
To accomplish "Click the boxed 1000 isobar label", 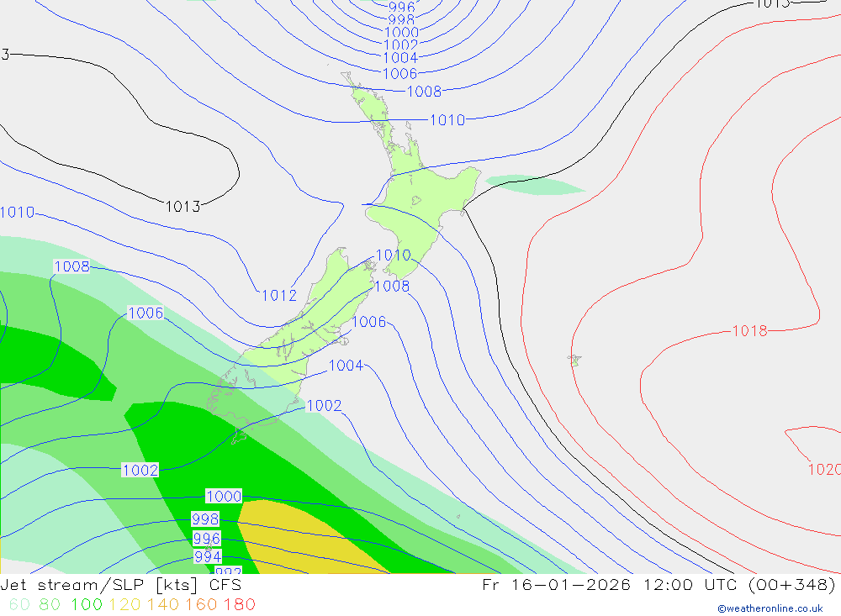I will [224, 497].
